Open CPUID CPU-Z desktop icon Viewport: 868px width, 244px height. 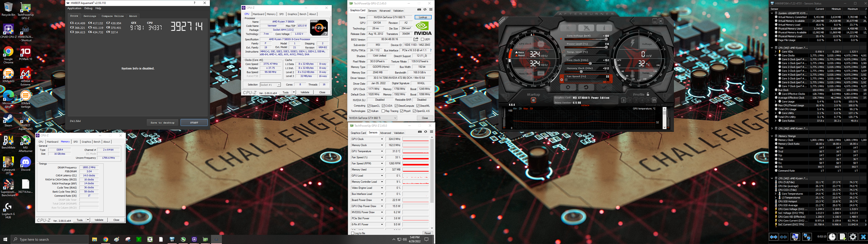tap(8, 32)
